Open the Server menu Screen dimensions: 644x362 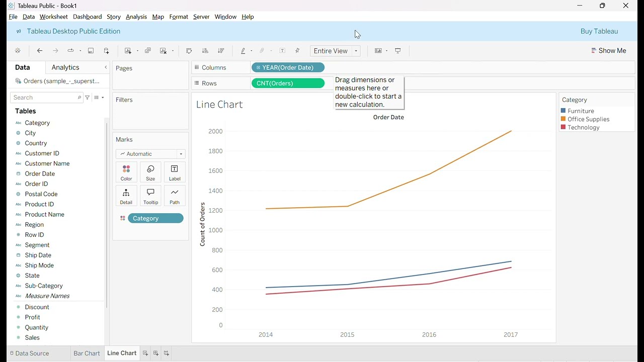(x=201, y=17)
